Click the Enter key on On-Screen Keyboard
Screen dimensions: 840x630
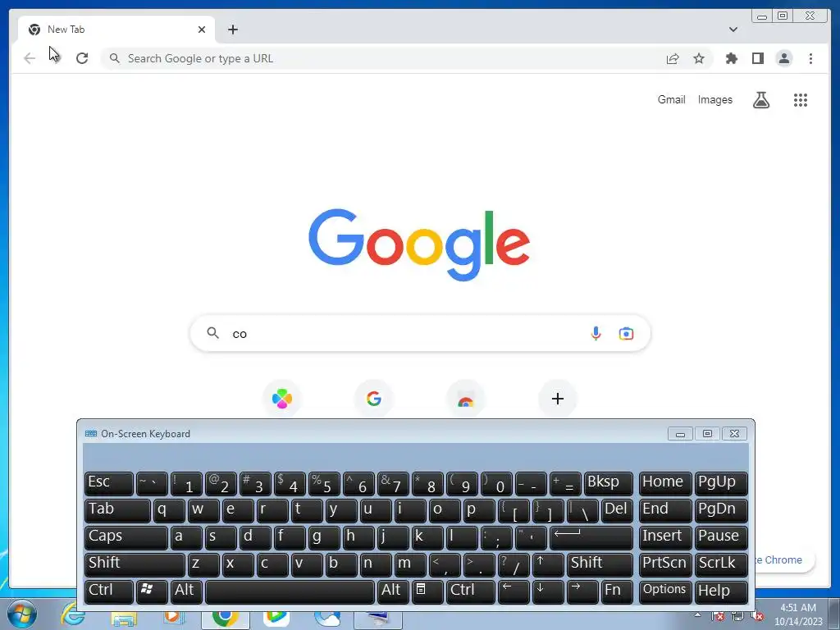(x=591, y=537)
